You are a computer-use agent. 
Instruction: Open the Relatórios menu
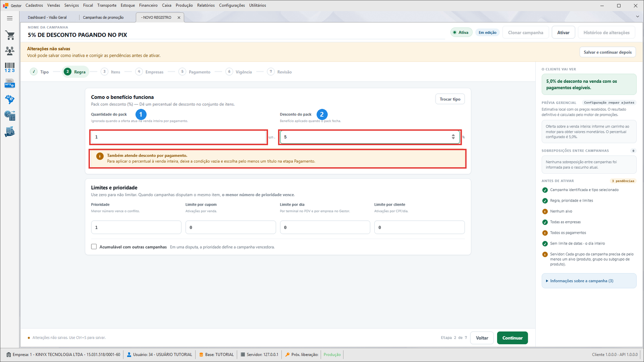click(206, 5)
